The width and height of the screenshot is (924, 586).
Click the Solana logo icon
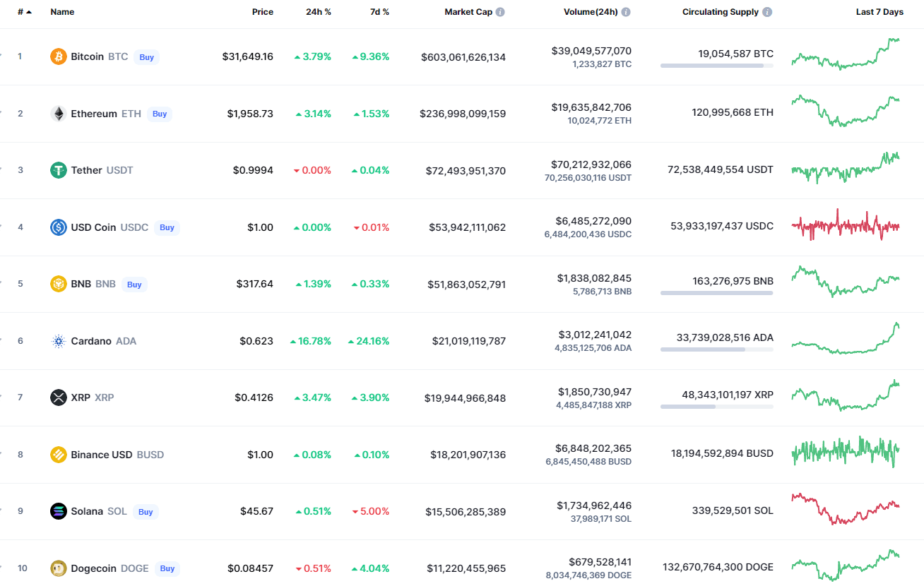pos(59,511)
